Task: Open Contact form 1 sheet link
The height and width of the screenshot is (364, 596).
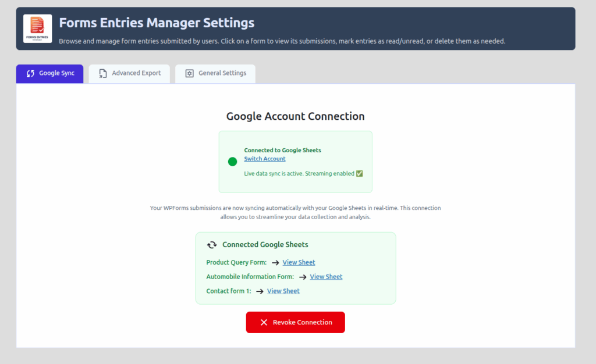Action: coord(283,291)
